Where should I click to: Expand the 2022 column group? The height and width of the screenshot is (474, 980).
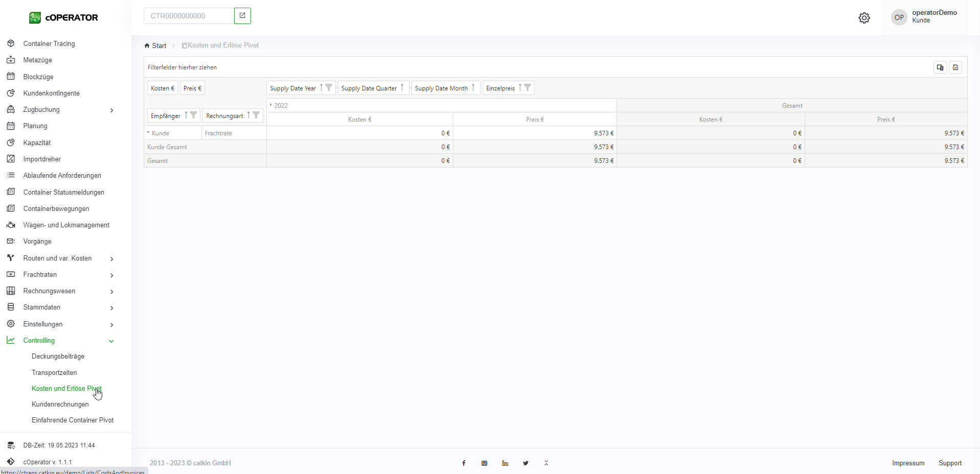(x=271, y=105)
